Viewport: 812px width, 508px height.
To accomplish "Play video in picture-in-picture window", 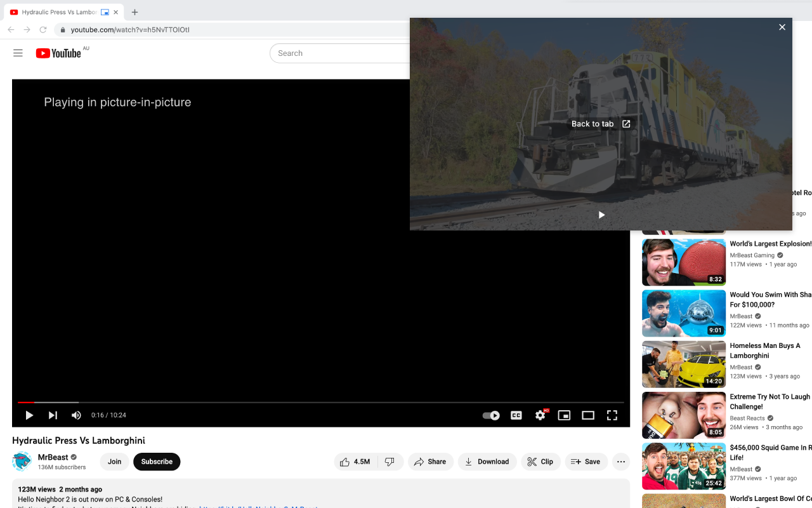I will [x=601, y=215].
